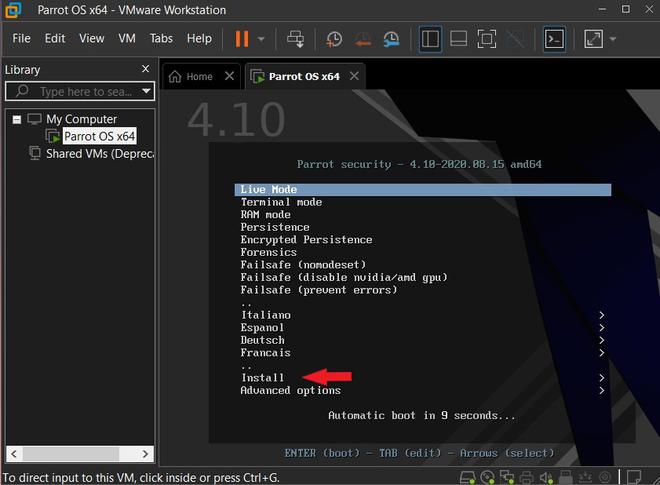Open the snapshot manager icon

(391, 39)
